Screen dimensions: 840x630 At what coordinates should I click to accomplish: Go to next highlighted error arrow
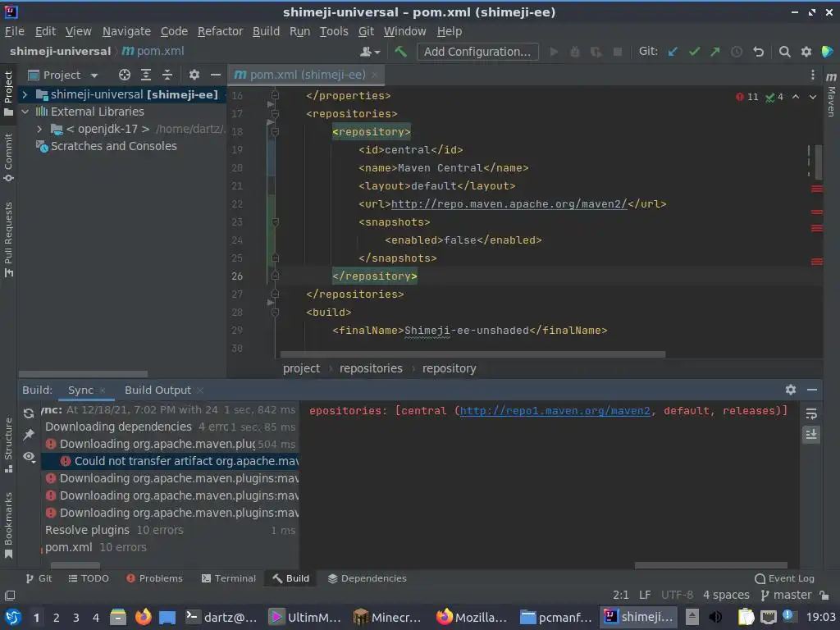(x=813, y=97)
